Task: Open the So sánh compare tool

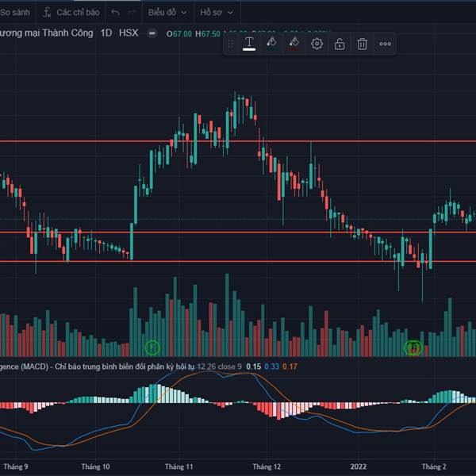Action: click(x=15, y=13)
